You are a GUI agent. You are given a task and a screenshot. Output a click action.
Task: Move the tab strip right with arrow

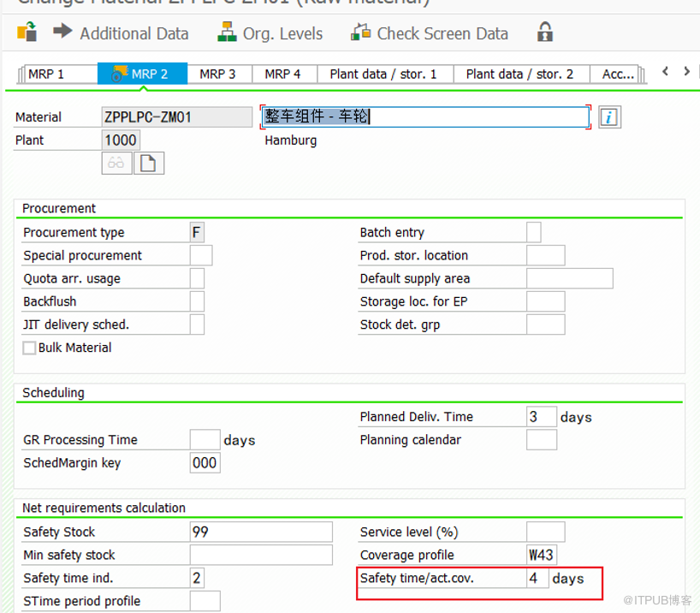click(x=686, y=71)
